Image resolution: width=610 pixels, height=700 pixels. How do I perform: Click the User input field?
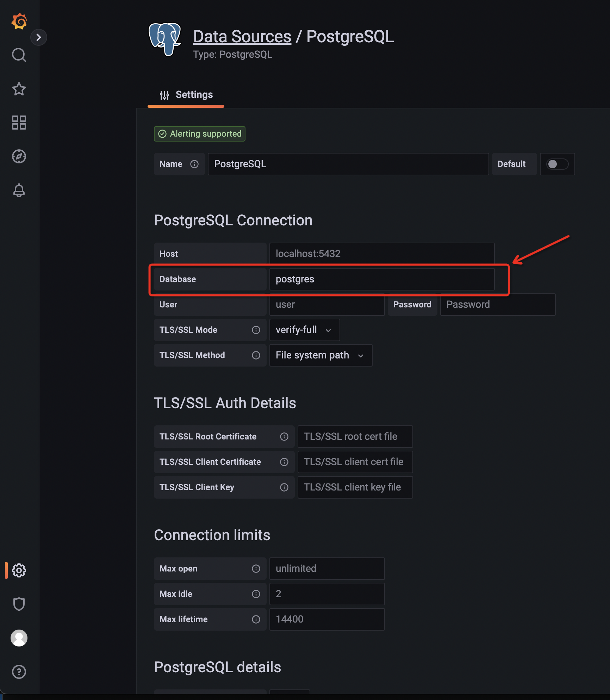pos(327,305)
